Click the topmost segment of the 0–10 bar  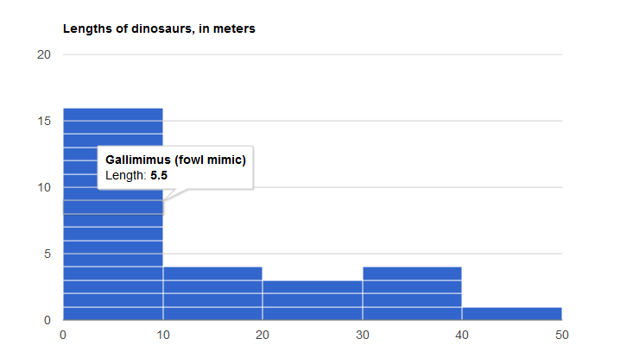point(112,115)
